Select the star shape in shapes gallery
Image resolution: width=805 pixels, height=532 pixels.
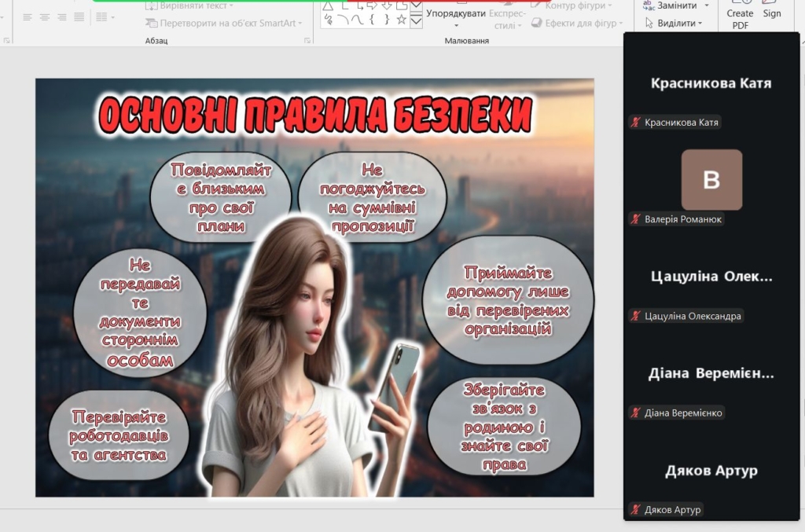(401, 20)
